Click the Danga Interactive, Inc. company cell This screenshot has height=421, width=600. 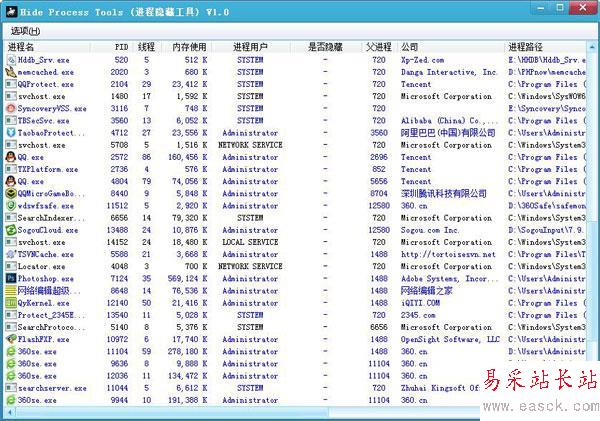click(449, 72)
